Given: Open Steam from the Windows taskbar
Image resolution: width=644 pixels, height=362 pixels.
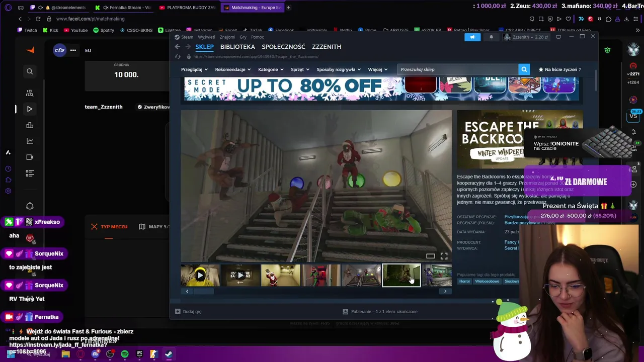Looking at the screenshot, I should coord(169,354).
